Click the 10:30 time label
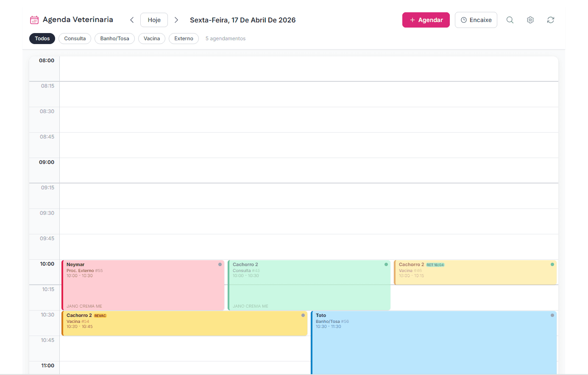Viewport: 588px width, 375px height. coord(47,315)
